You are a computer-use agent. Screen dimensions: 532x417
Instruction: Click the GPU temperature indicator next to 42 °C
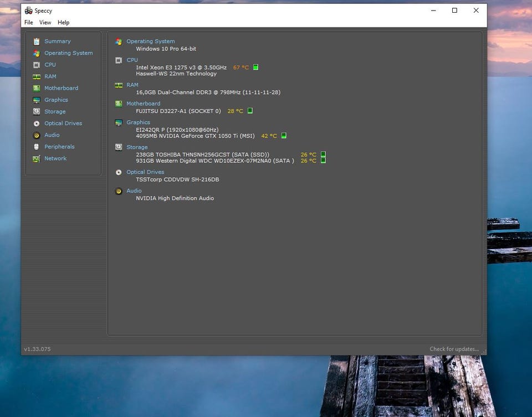pyautogui.click(x=284, y=136)
